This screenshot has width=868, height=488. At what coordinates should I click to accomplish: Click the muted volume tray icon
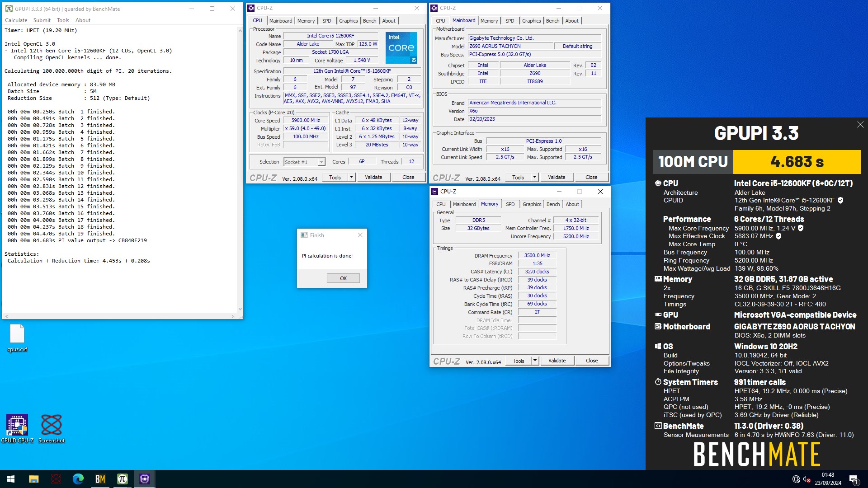(807, 479)
